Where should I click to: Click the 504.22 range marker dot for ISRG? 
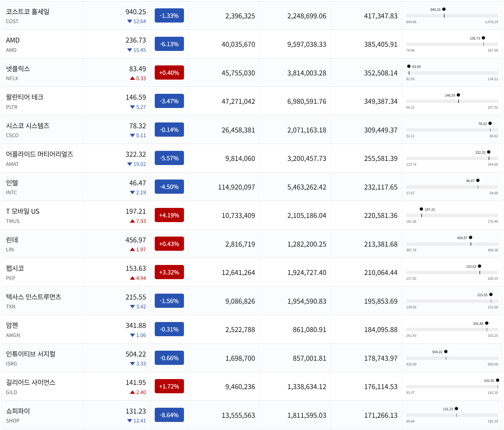click(446, 352)
